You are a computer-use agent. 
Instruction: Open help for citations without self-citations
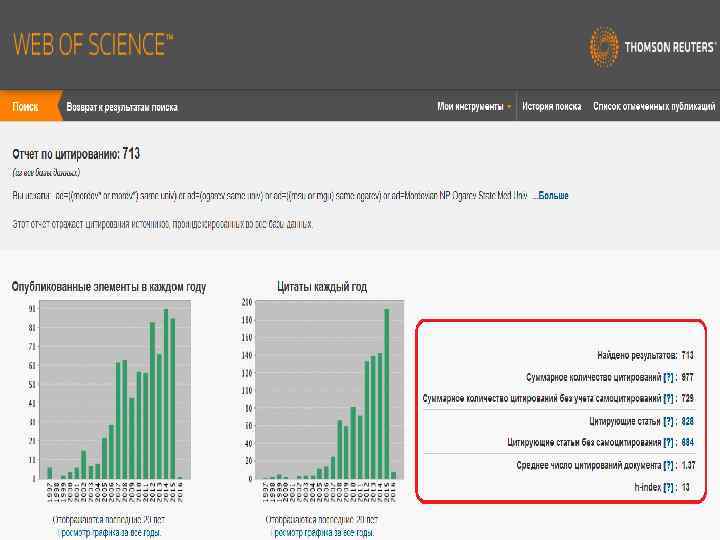(x=668, y=398)
